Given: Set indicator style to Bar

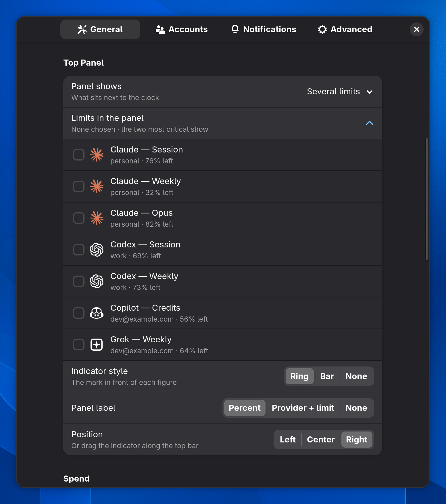Looking at the screenshot, I should (x=327, y=376).
